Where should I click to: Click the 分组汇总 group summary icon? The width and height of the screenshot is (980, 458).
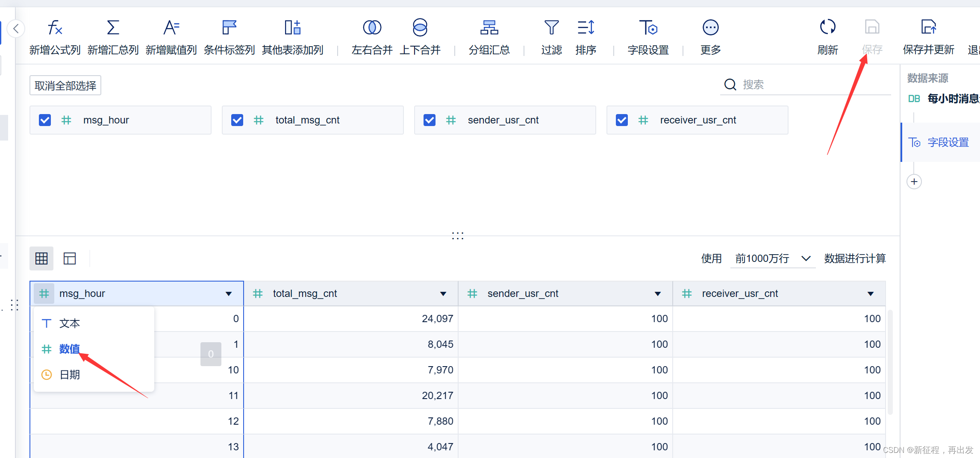[489, 27]
